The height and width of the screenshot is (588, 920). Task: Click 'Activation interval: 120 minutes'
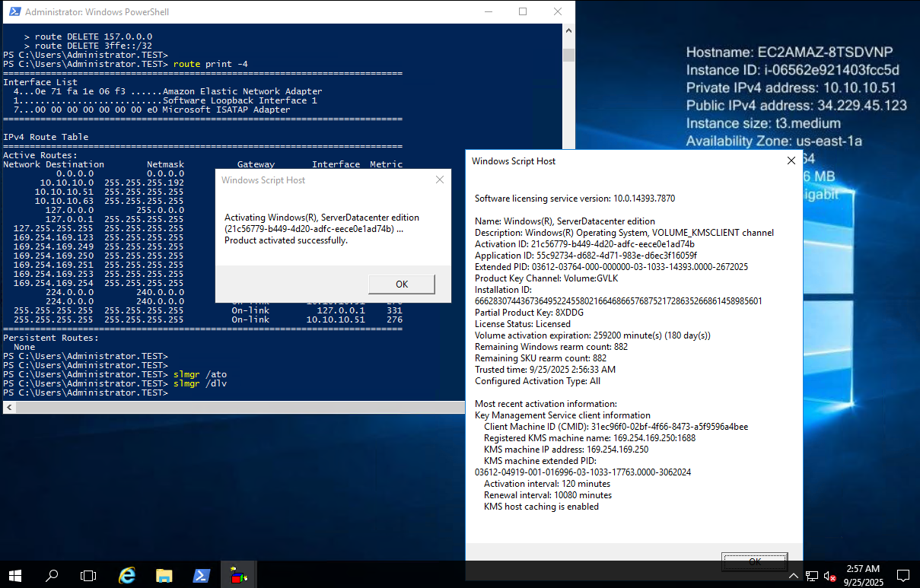[547, 484]
